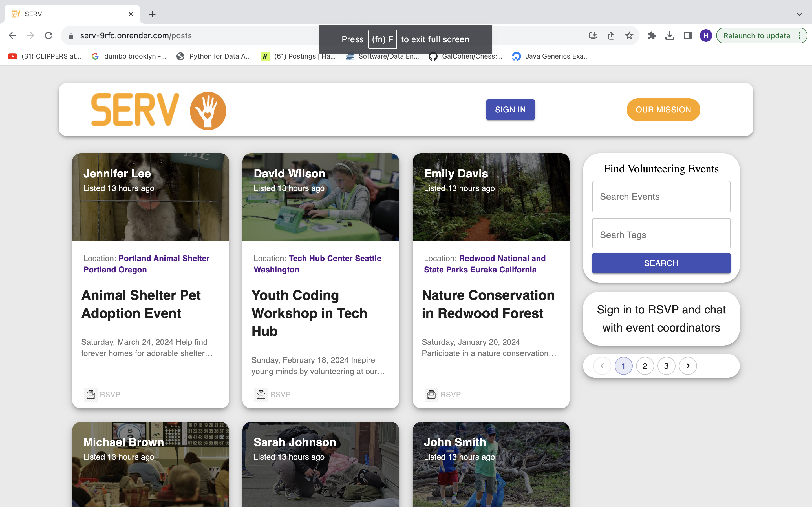Image resolution: width=812 pixels, height=507 pixels.
Task: Open Portland Animal Shelter location link
Action: coord(164,259)
